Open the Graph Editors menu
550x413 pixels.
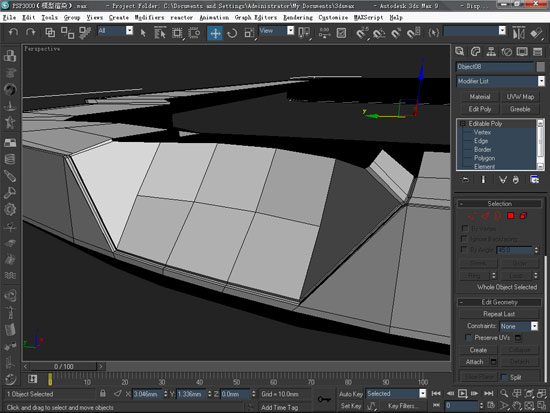(256, 18)
